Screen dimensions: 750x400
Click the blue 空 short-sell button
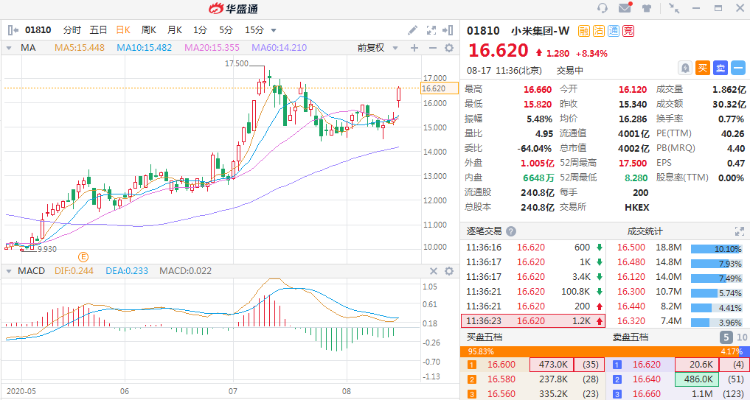(720, 68)
